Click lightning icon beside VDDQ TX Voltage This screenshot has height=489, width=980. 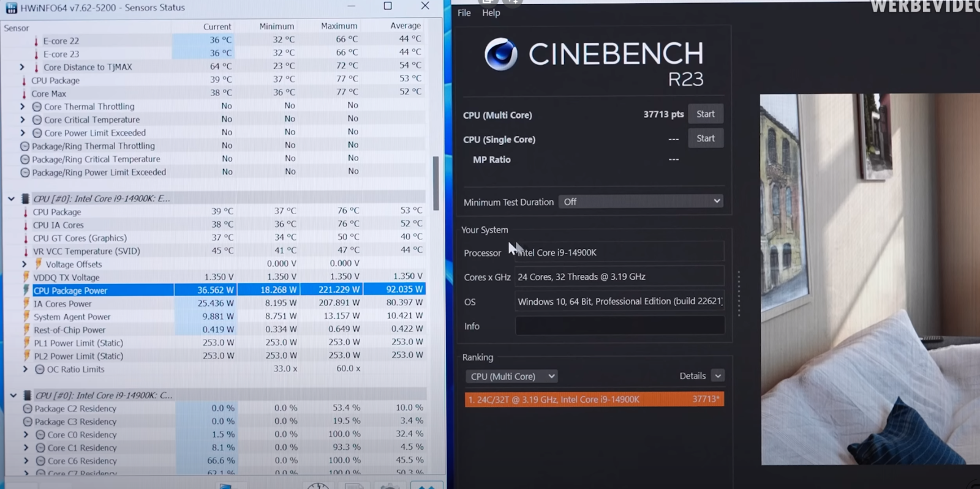[x=26, y=277]
